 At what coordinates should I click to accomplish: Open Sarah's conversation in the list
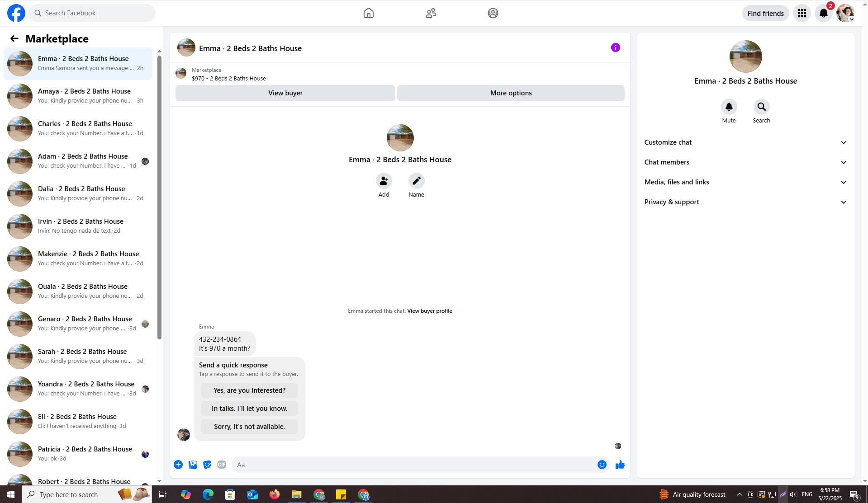pos(78,357)
